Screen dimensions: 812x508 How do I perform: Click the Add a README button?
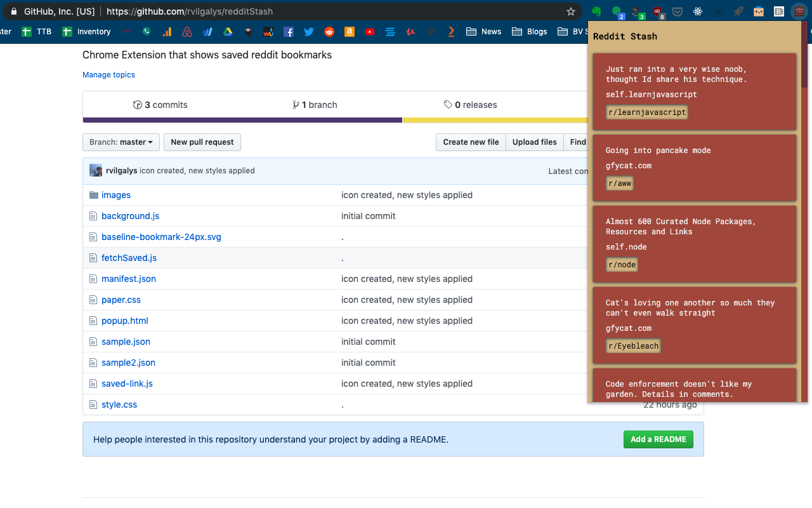coord(658,439)
